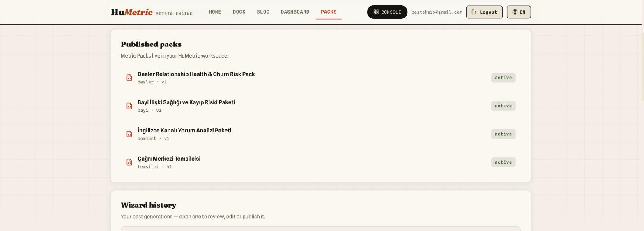Click active badge on Bayi pack
The height and width of the screenshot is (231, 644).
click(503, 106)
